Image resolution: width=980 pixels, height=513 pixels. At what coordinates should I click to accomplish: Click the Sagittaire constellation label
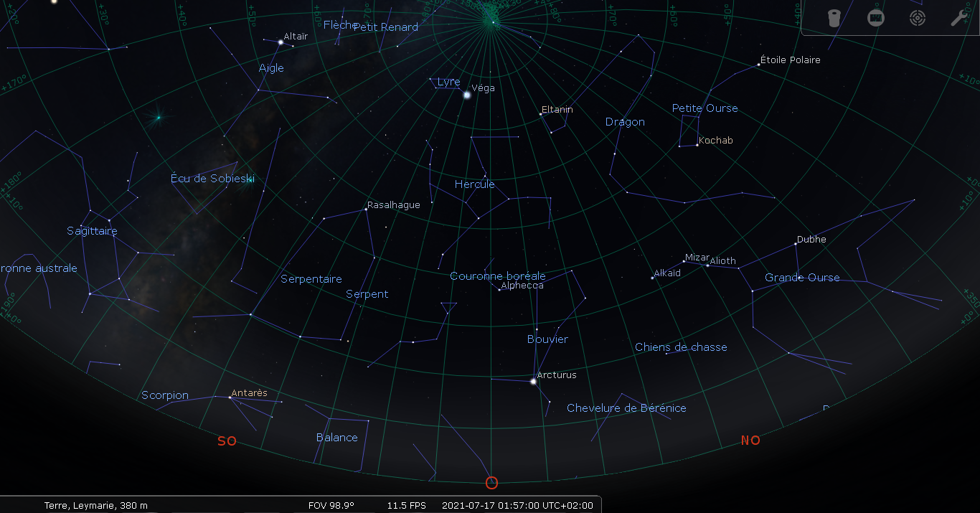92,231
